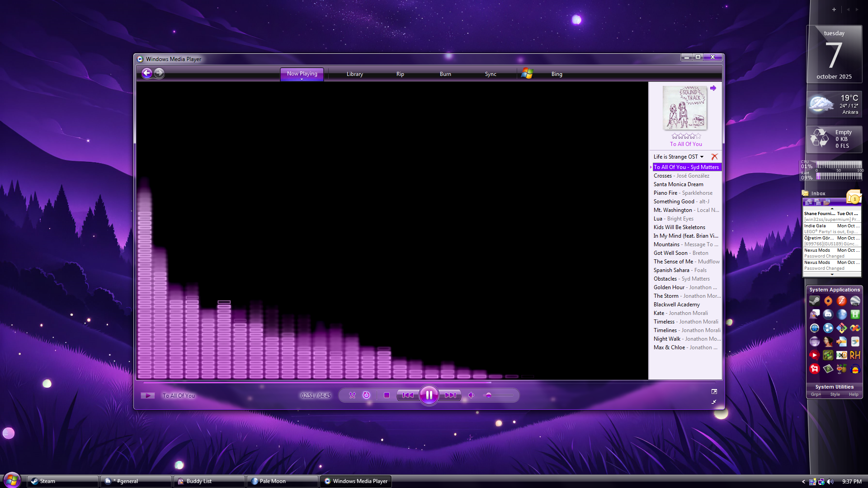
Task: Adjust the volume slider
Action: pos(499,395)
